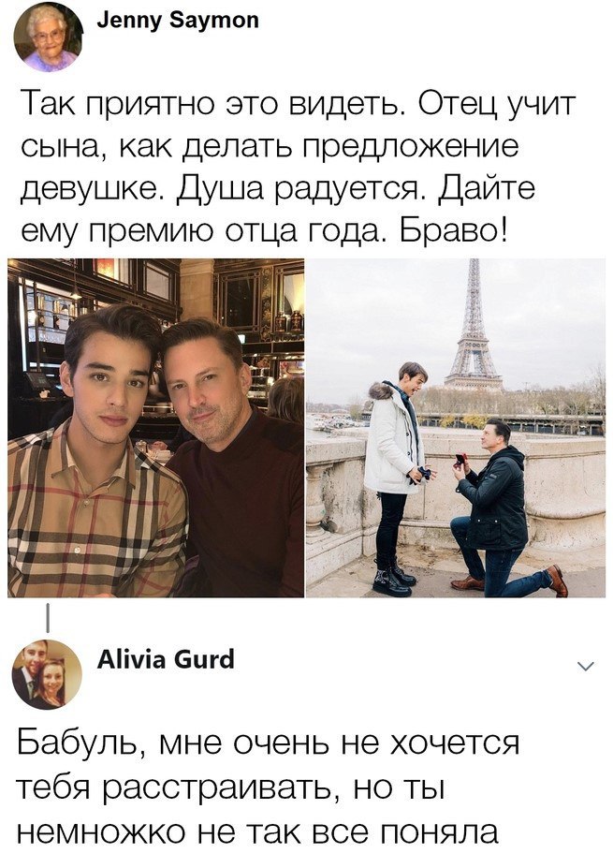Expand the chevron menu on Alivia Gurd's reply

(585, 666)
